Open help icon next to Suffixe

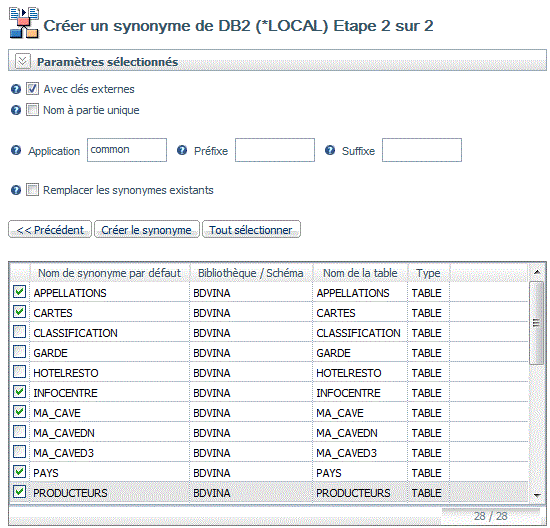click(330, 151)
